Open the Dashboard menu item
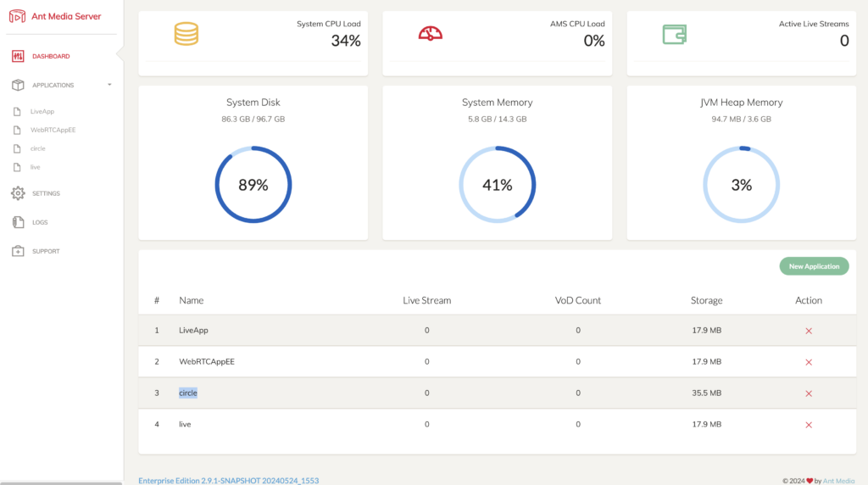Screen dimensions: 868x485 coord(51,56)
